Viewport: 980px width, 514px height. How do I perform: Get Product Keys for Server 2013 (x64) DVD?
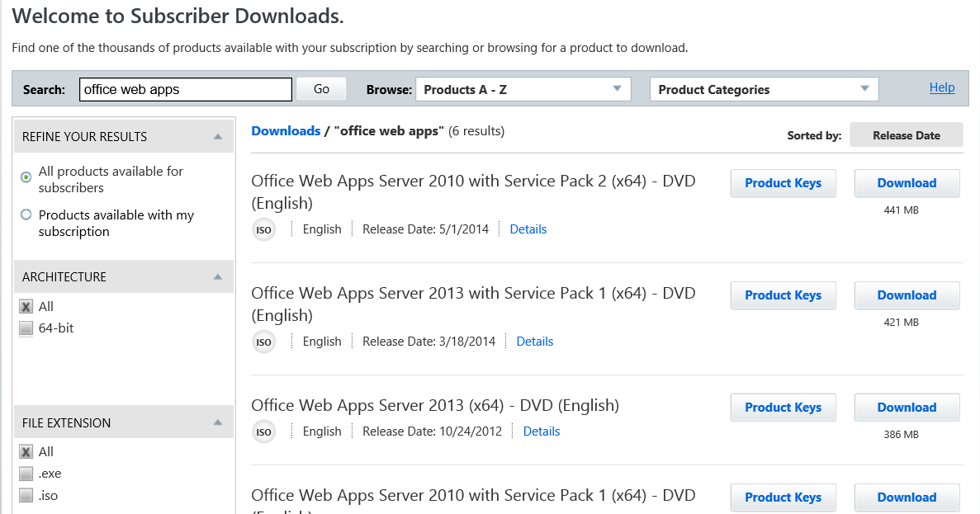coord(784,408)
